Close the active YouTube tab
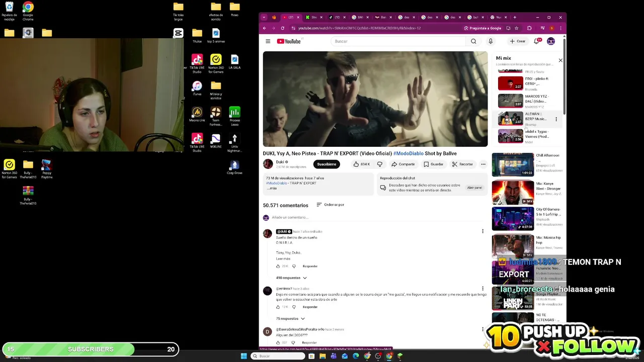 tap(298, 17)
